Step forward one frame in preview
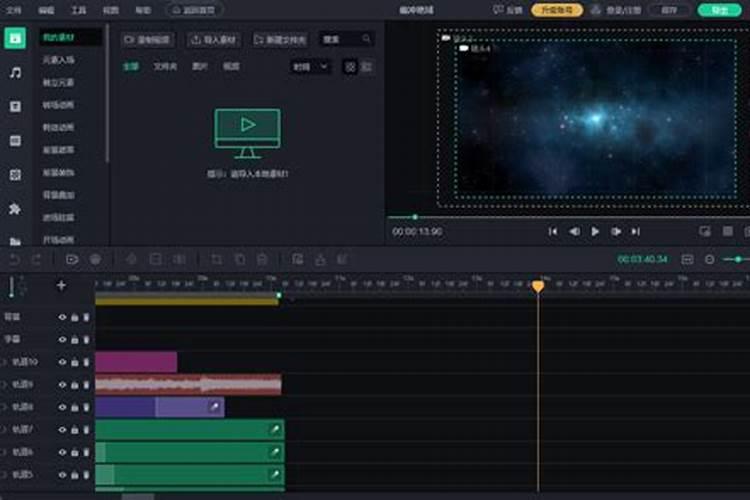Viewport: 750px width, 500px height. (x=616, y=232)
